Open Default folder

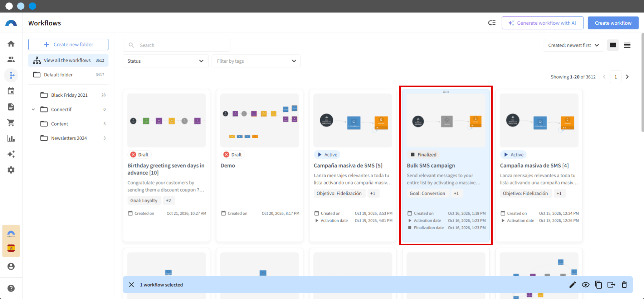68,74
